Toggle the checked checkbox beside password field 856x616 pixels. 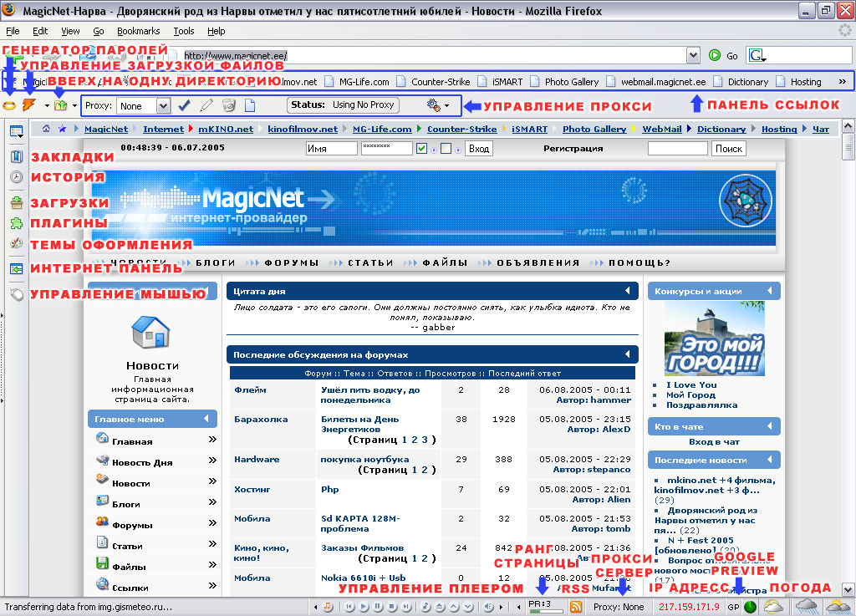click(x=422, y=149)
